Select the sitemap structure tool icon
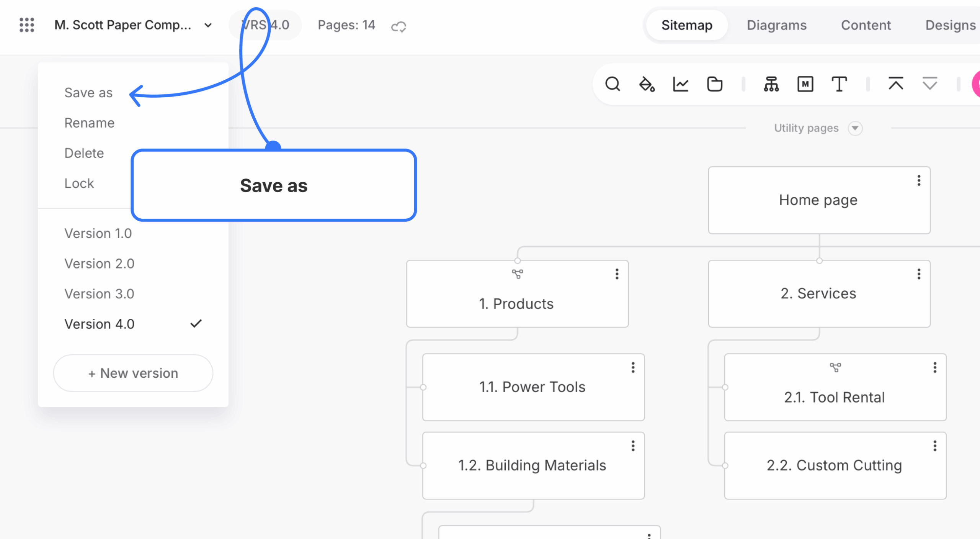 771,84
